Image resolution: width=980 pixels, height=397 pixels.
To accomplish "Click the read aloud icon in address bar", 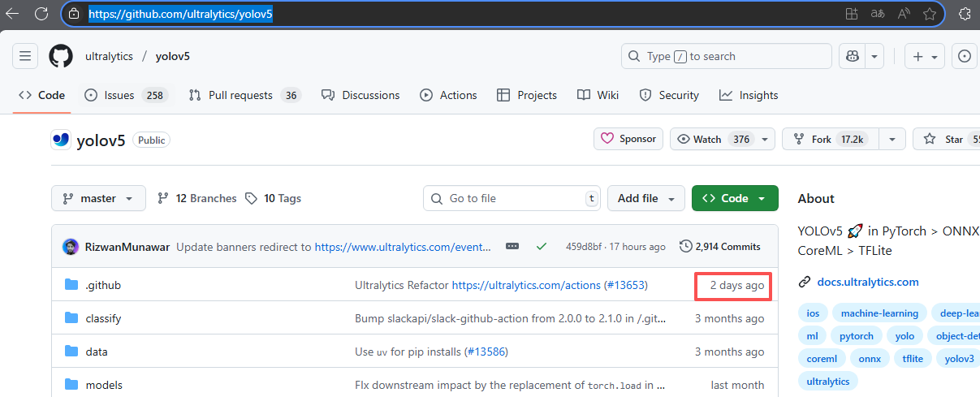I will tap(904, 14).
